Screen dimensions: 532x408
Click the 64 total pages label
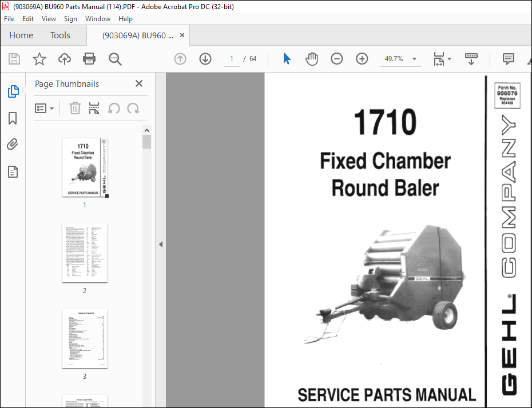click(x=253, y=59)
